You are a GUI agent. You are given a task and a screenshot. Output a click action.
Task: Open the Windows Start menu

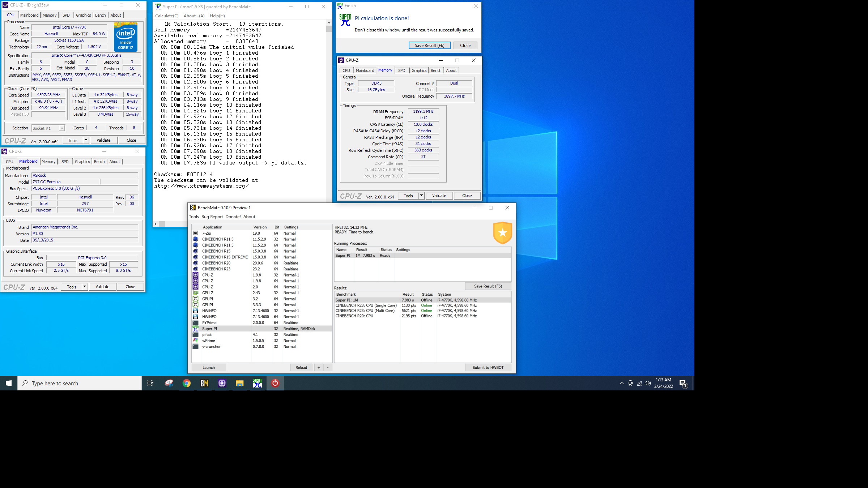[9, 383]
